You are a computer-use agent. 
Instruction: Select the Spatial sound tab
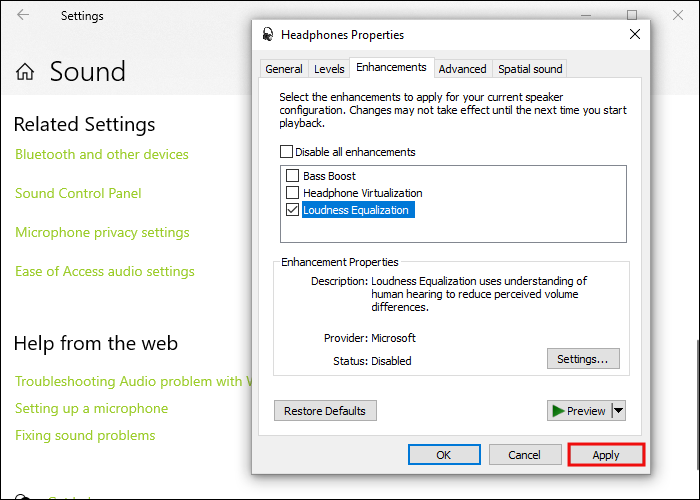(530, 69)
